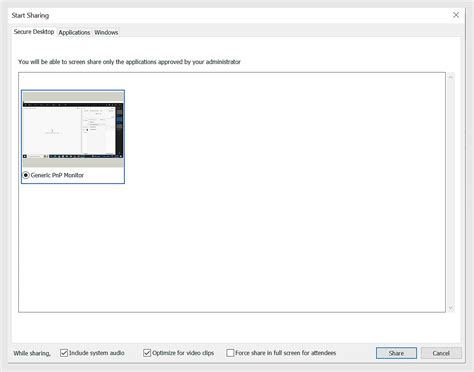Image resolution: width=474 pixels, height=372 pixels.
Task: Click the Cancel button
Action: click(x=441, y=353)
